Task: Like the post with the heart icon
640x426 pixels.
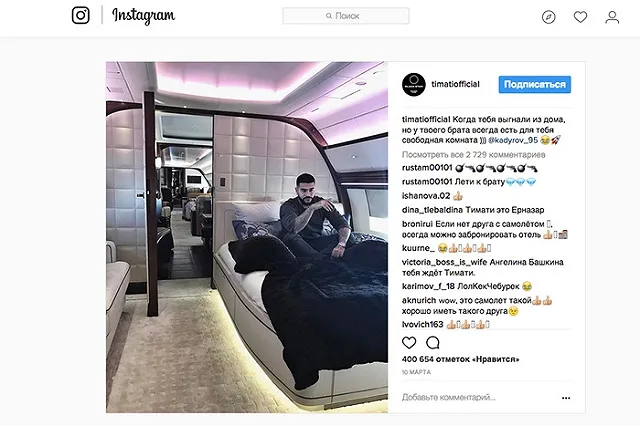Action: click(x=409, y=342)
